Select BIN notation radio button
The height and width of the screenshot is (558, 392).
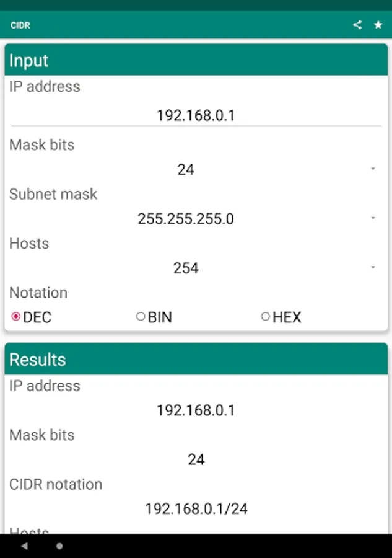[141, 317]
